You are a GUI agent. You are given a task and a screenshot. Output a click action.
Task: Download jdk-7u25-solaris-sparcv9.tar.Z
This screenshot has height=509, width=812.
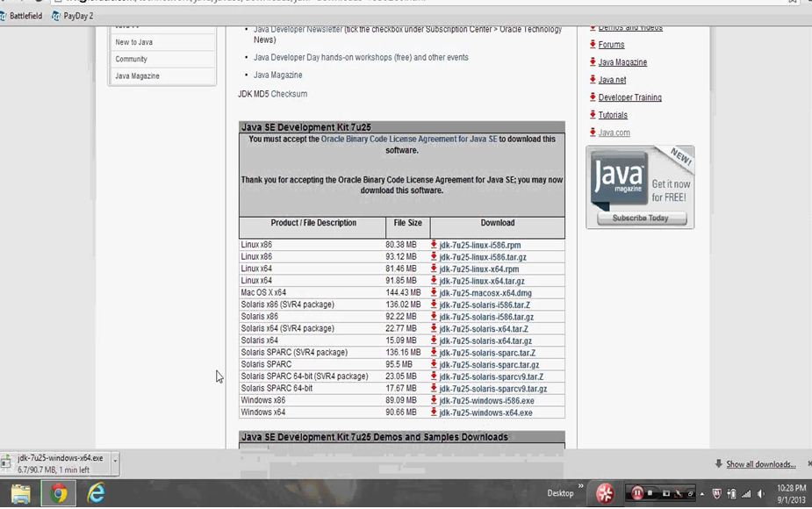pyautogui.click(x=492, y=376)
